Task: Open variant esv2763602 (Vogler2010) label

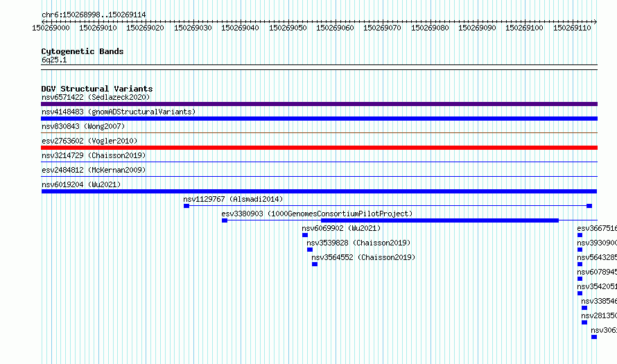Action: point(89,141)
